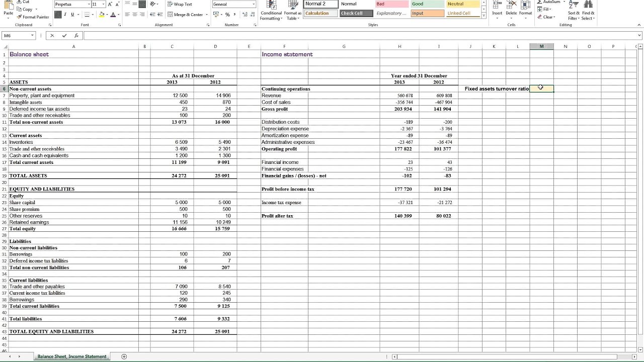Cancel entry using the formula bar X
The width and height of the screenshot is (644, 362).
pos(52,36)
